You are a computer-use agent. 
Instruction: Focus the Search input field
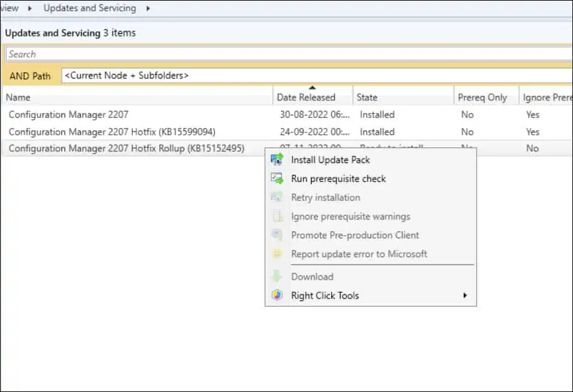tap(288, 54)
